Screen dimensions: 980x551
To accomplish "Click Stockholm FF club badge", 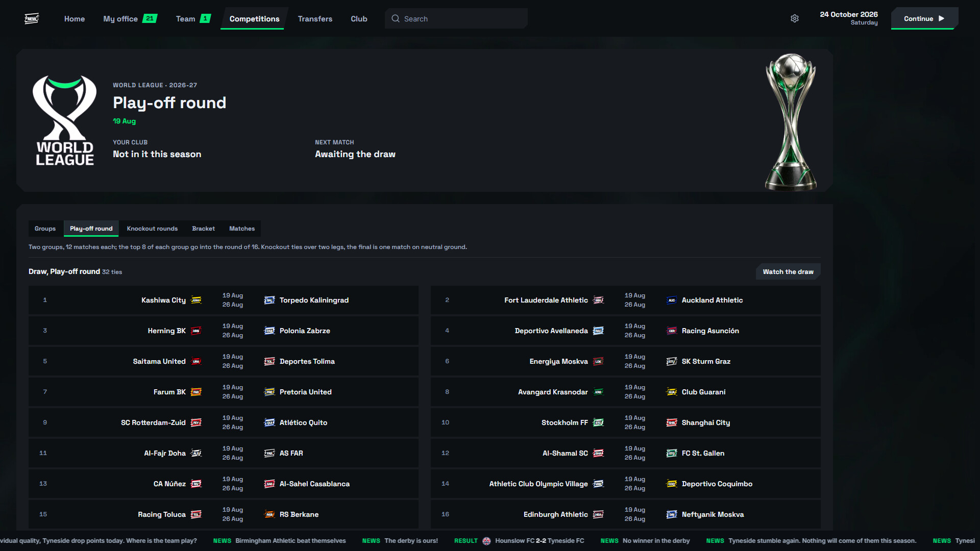I will point(598,422).
